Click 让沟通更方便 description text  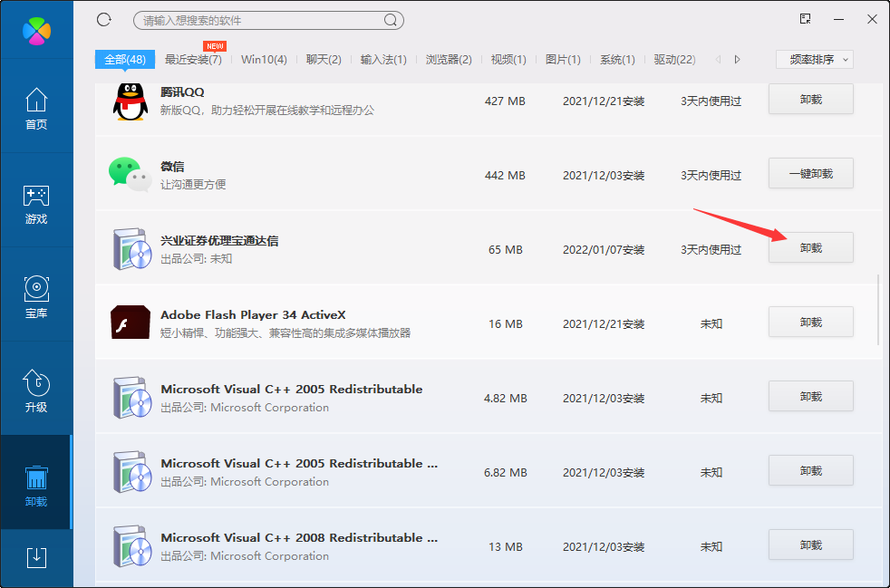click(193, 185)
